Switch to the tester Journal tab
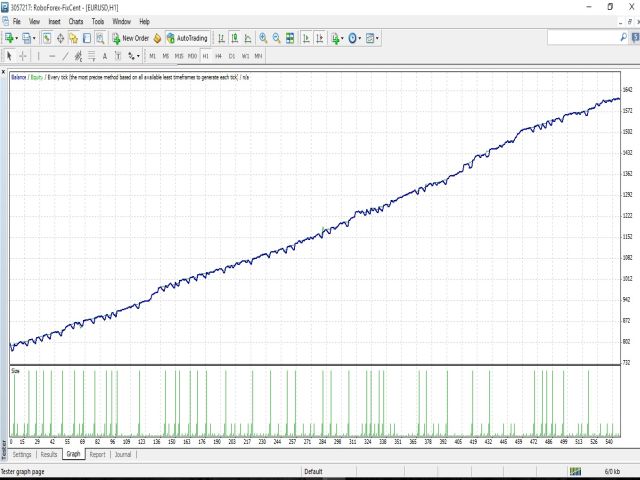The width and height of the screenshot is (640, 480). pyautogui.click(x=123, y=454)
